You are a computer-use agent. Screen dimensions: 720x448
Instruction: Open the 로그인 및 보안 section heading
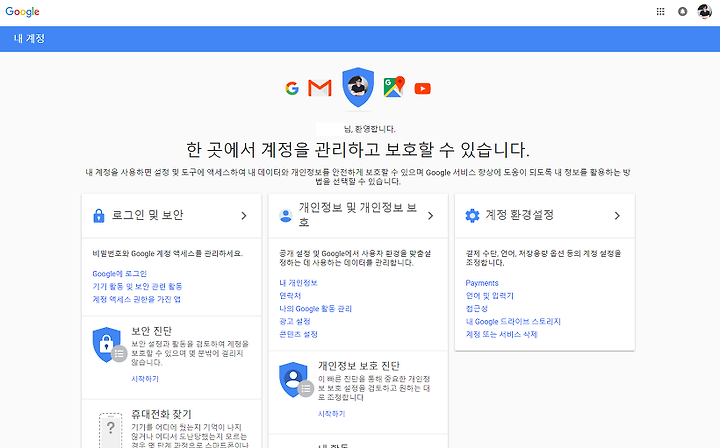pyautogui.click(x=147, y=215)
